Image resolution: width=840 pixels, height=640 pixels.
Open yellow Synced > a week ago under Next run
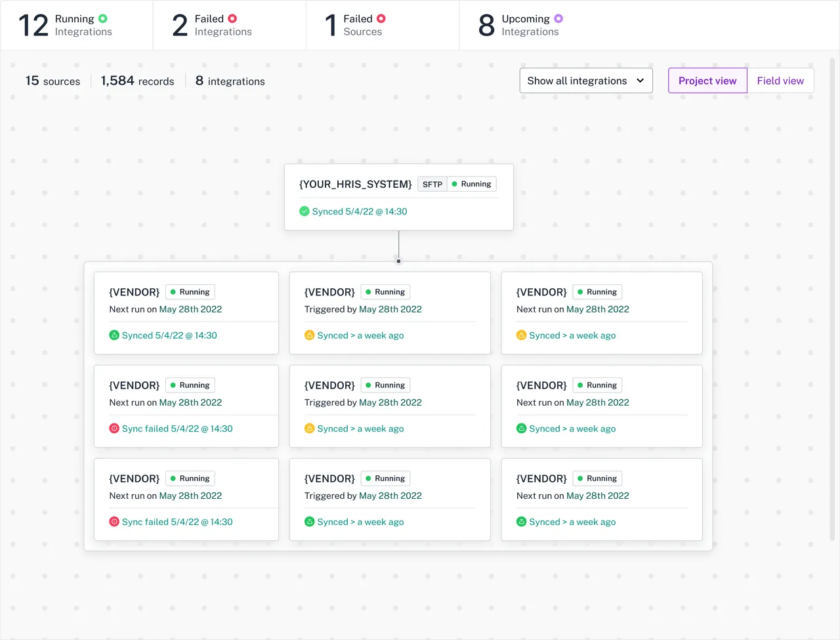pyautogui.click(x=572, y=335)
